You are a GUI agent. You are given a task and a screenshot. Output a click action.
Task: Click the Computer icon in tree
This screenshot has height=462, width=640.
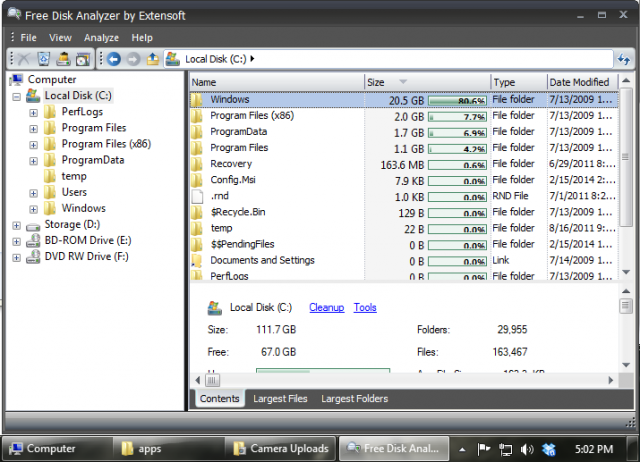16,80
